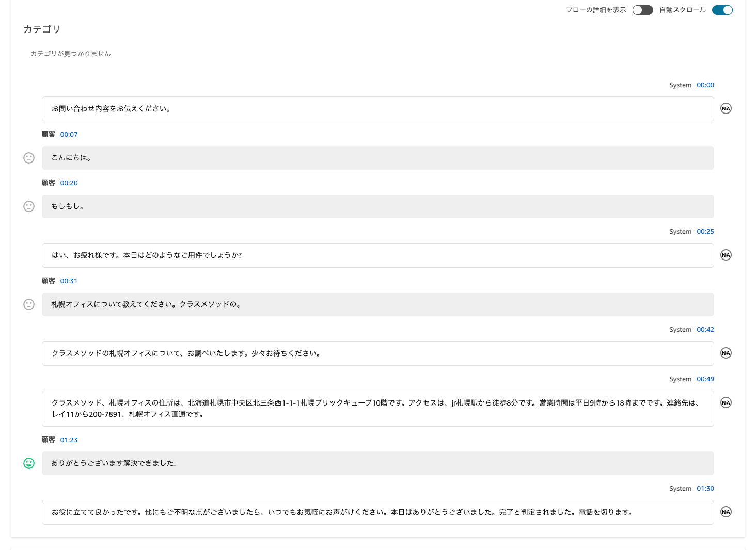Select the green positive sentiment icon
The width and height of the screenshot is (756, 550).
click(x=29, y=463)
